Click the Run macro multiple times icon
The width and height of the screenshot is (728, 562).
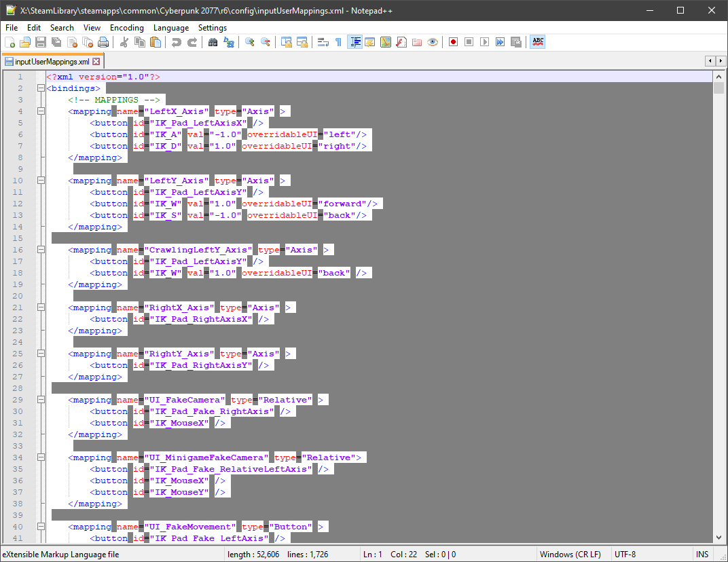(x=500, y=42)
